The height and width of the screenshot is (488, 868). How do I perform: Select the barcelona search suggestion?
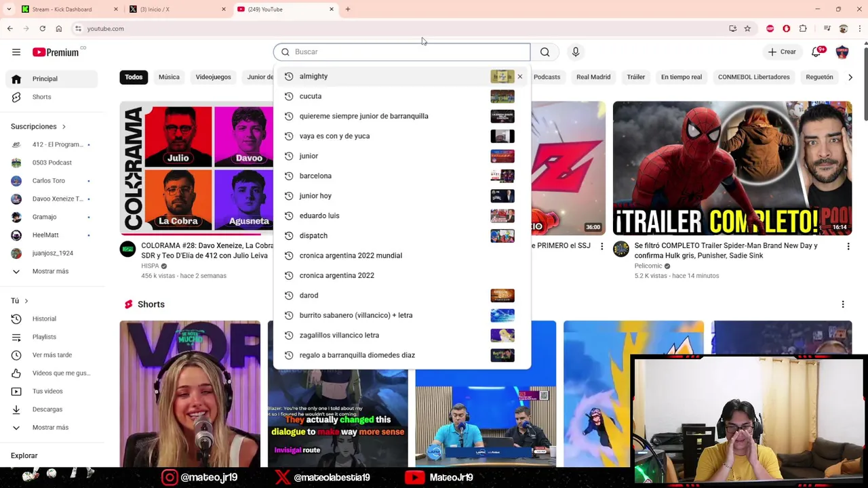click(x=401, y=176)
